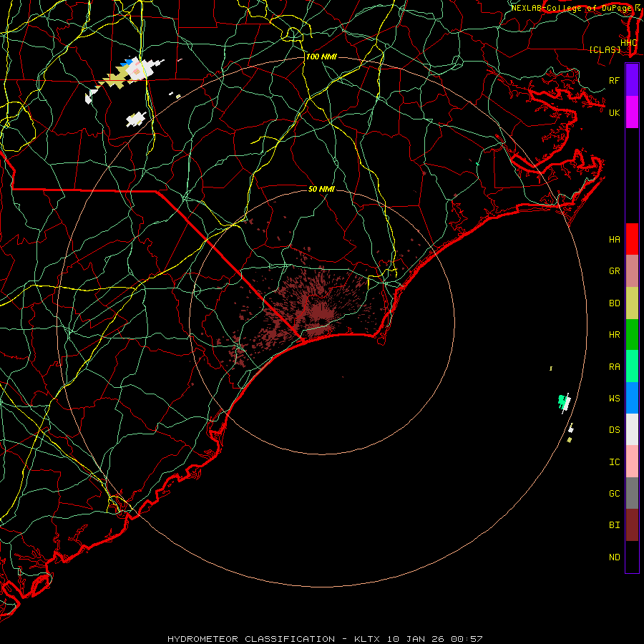
Task: Click the yellow big-drops echo in the northwest
Action: pos(115,78)
